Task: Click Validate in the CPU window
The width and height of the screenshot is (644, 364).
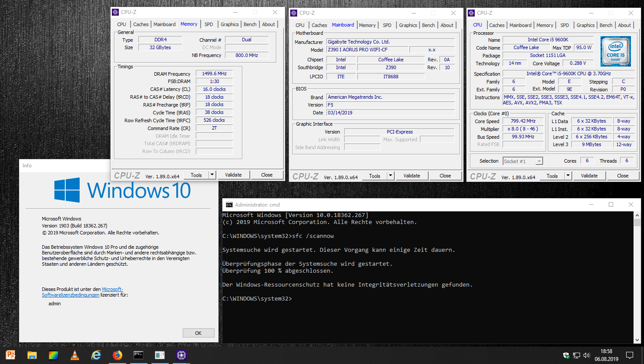Action: 589,176
